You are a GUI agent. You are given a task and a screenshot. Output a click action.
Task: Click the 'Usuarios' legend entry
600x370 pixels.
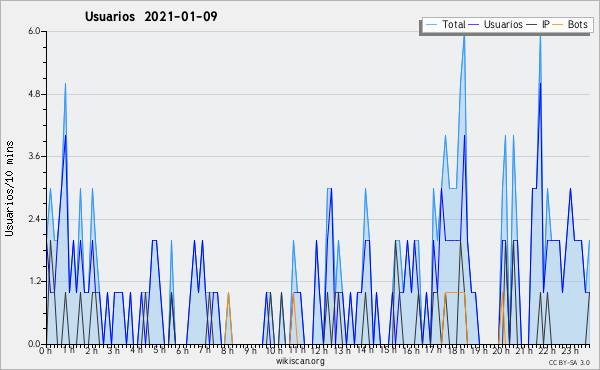(x=496, y=24)
